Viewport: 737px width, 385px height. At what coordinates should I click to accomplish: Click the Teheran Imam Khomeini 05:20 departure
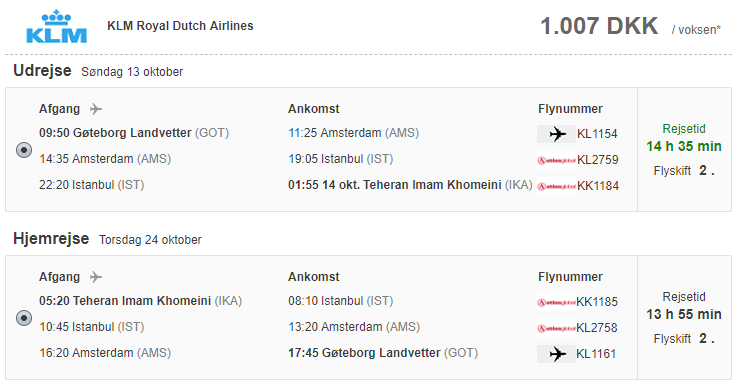(141, 301)
